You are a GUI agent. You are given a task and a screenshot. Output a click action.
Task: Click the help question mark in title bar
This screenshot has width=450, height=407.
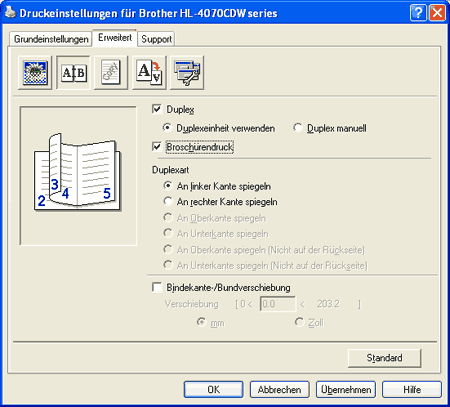[x=418, y=13]
